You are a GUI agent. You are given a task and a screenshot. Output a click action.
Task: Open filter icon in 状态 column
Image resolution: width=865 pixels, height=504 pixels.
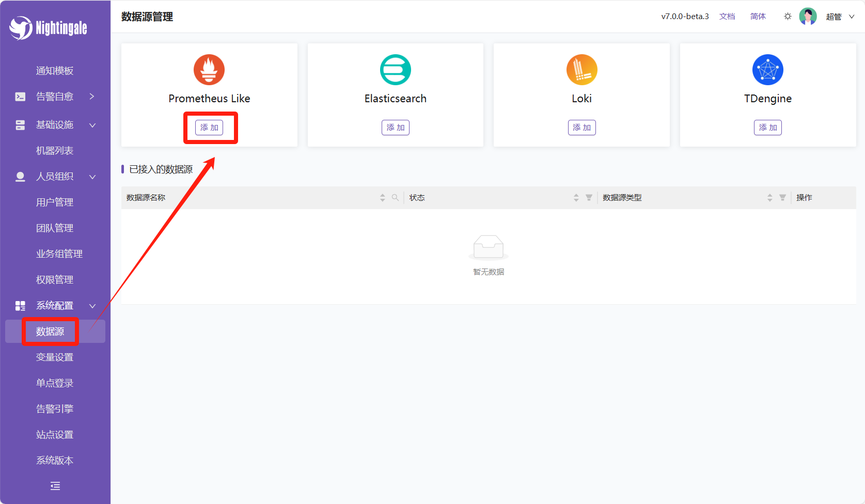click(589, 198)
